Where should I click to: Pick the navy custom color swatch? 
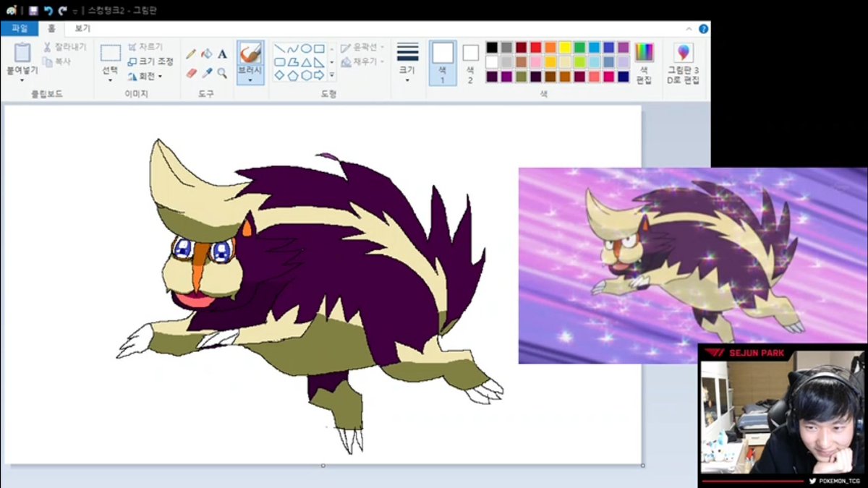tap(624, 77)
